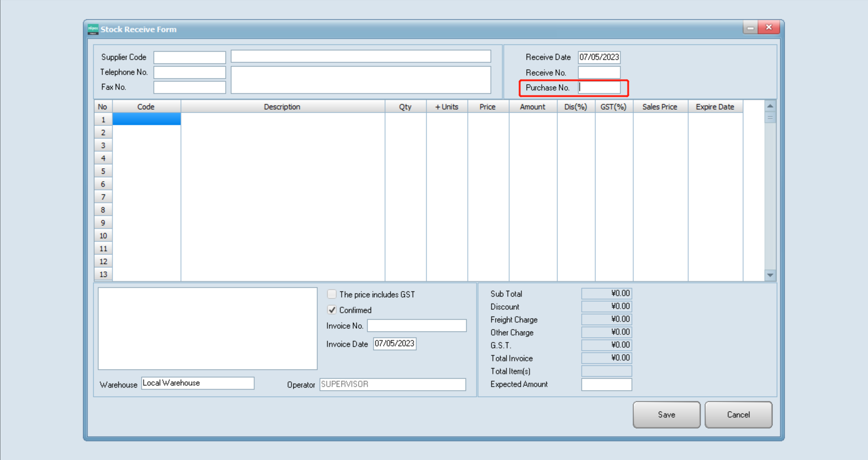
Task: Click the Receive Date field showing 07/05/2023
Action: tap(599, 57)
